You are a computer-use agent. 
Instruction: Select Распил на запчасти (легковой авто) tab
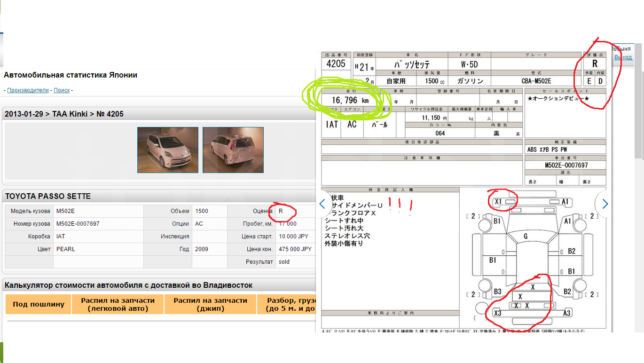[x=118, y=304]
